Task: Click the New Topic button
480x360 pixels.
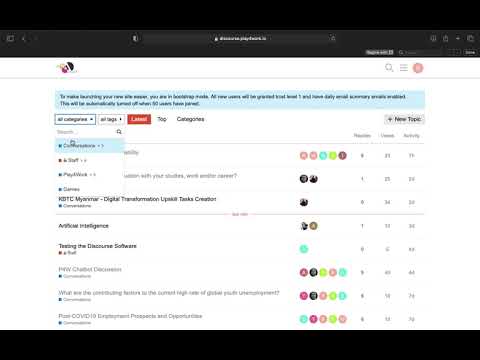Action: (404, 119)
